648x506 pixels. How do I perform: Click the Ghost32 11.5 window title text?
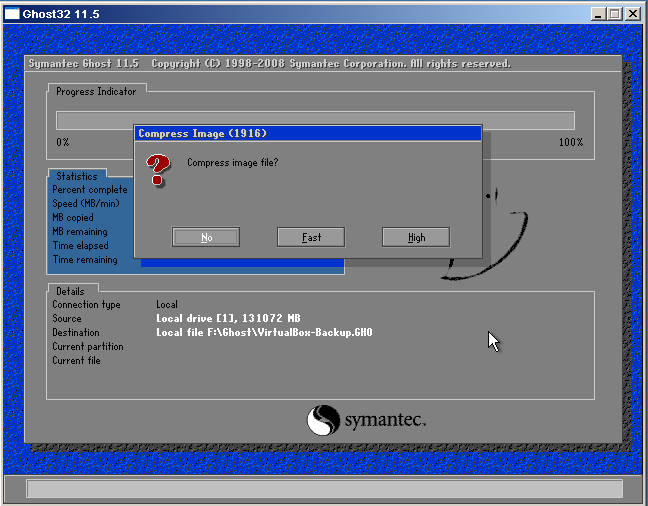click(61, 14)
